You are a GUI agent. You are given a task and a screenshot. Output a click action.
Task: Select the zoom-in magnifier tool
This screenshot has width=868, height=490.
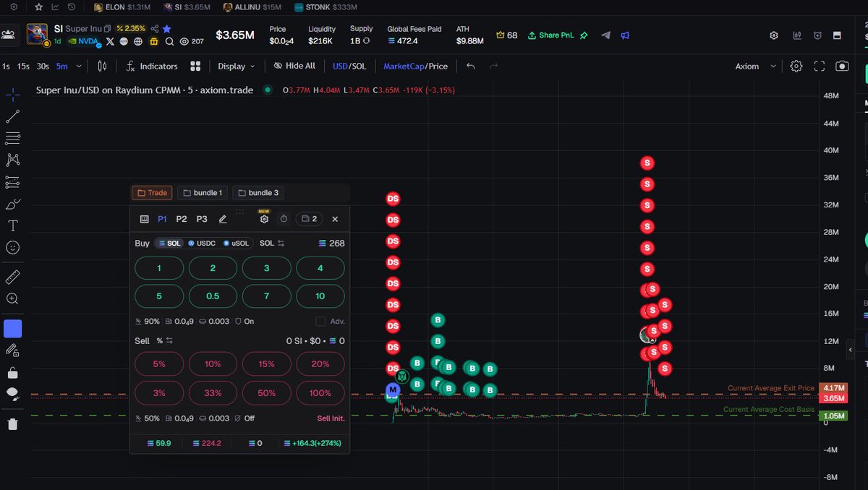13,298
